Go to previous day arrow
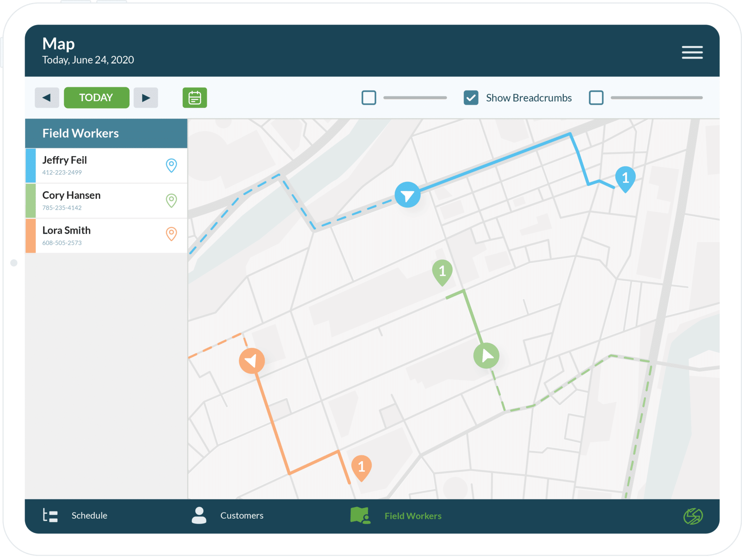This screenshot has height=560, width=742. click(x=47, y=98)
